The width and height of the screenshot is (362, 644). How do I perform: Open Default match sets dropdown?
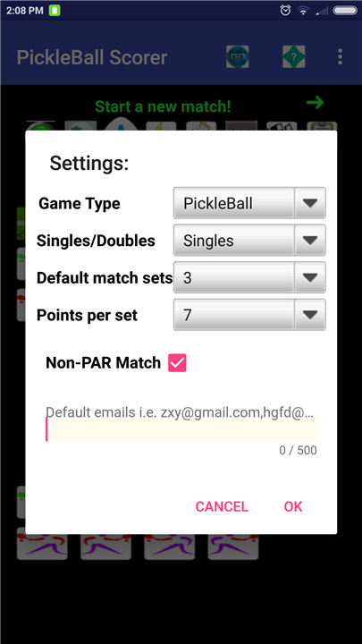(x=249, y=277)
